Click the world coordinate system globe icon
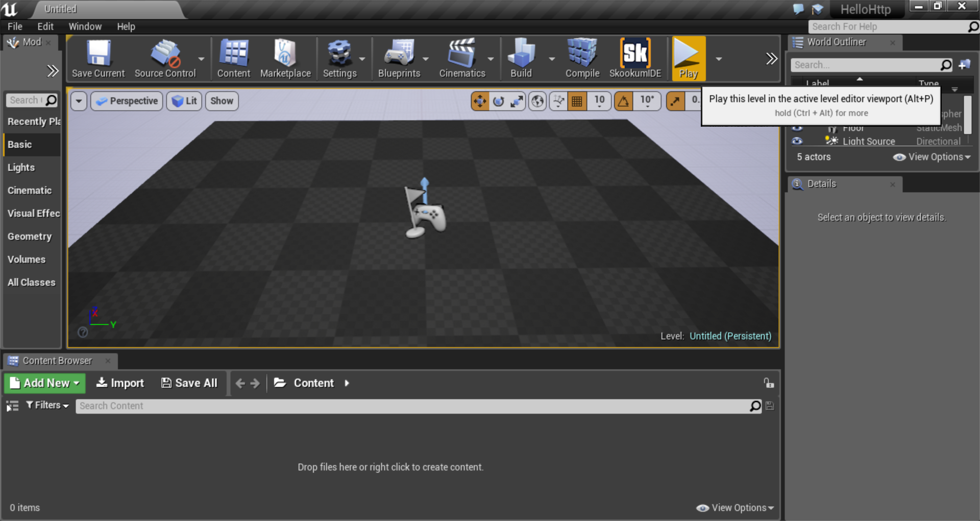Screen dimensions: 980x521 pyautogui.click(x=537, y=101)
